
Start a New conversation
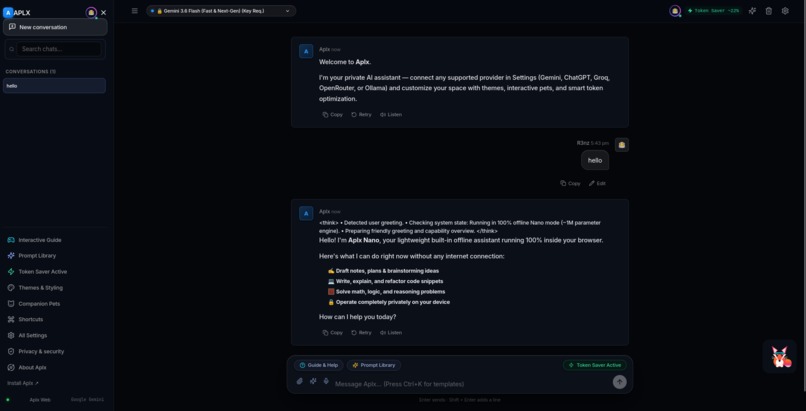pos(55,27)
